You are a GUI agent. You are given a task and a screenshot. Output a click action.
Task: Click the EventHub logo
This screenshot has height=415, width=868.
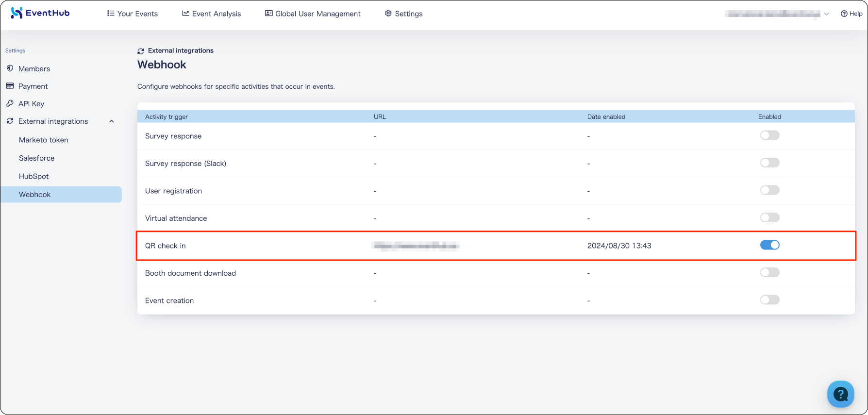pyautogui.click(x=40, y=13)
